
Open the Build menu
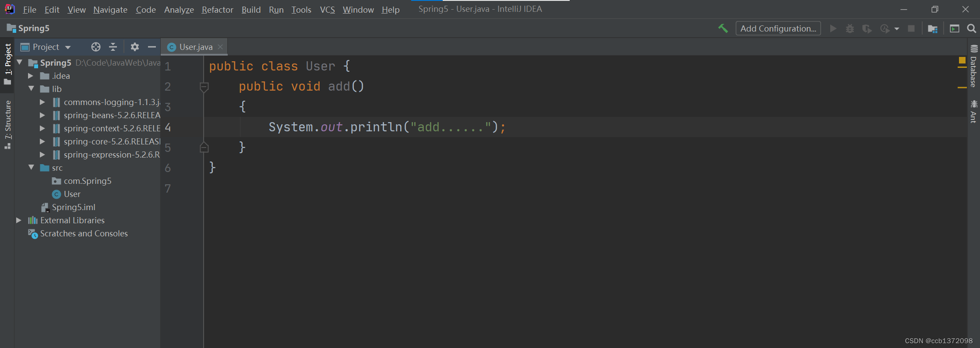251,9
